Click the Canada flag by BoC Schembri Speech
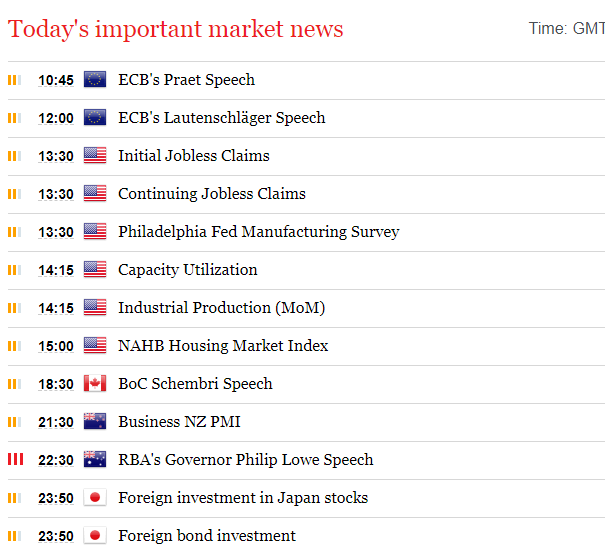605x549 pixels. 95,383
